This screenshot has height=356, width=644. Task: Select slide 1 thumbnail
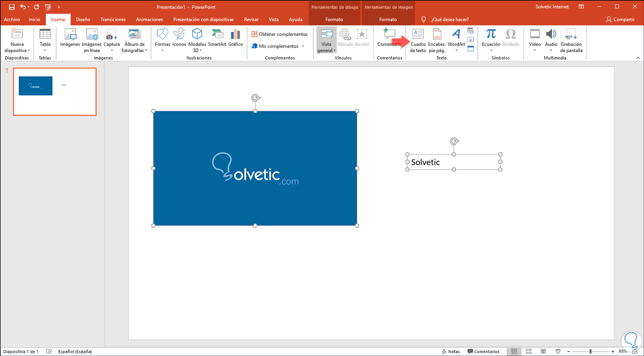55,91
